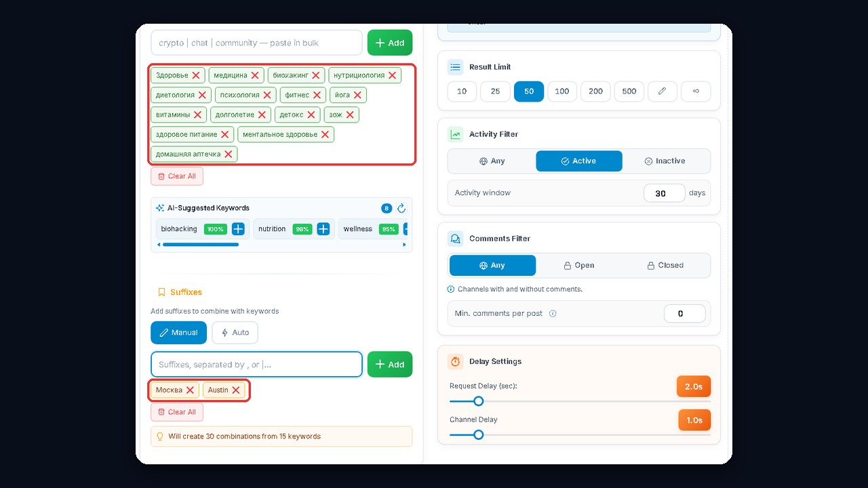Set the Activity Filter to Any

coord(492,161)
